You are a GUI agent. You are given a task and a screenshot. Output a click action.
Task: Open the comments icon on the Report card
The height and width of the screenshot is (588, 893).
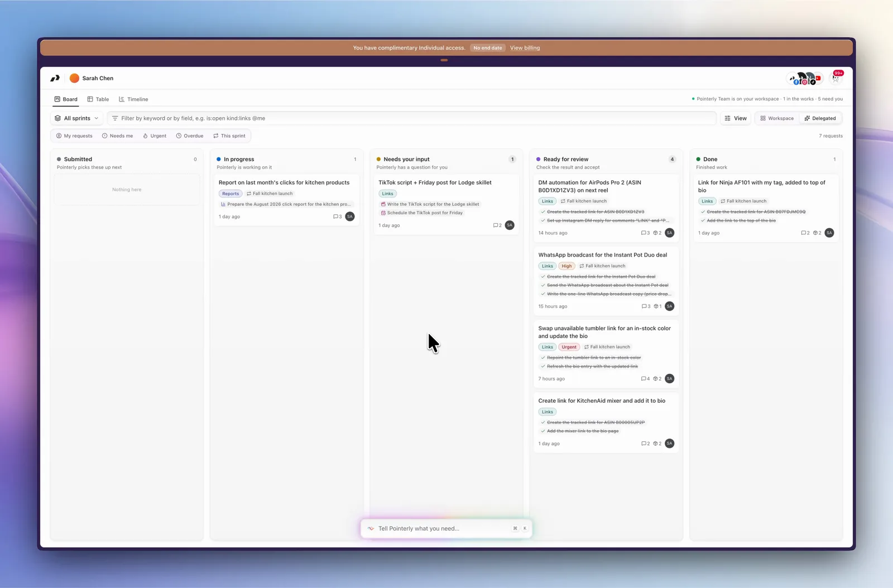337,216
